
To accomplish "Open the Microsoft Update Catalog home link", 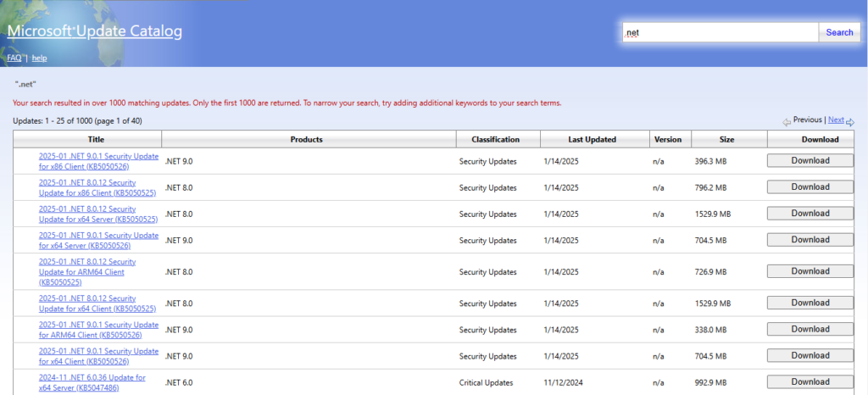I will click(95, 31).
